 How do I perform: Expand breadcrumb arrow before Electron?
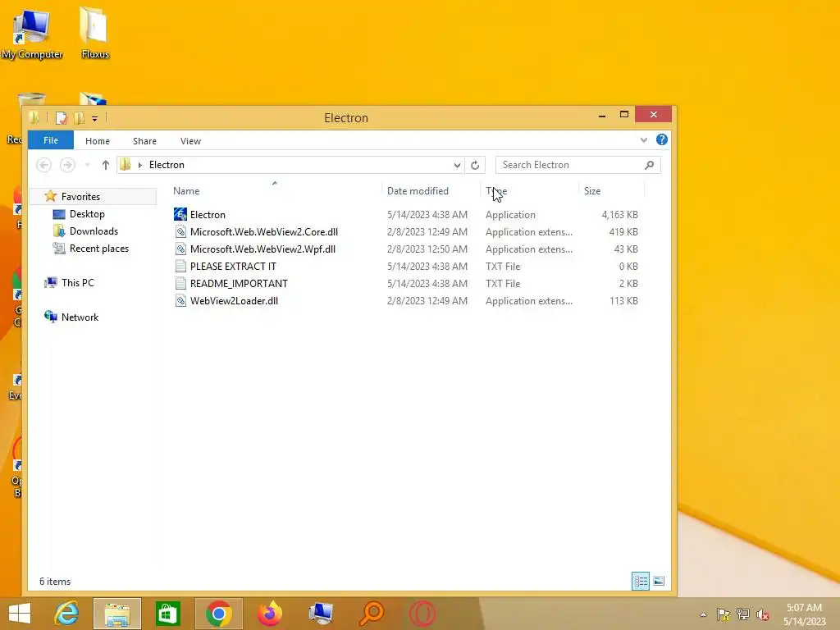140,165
